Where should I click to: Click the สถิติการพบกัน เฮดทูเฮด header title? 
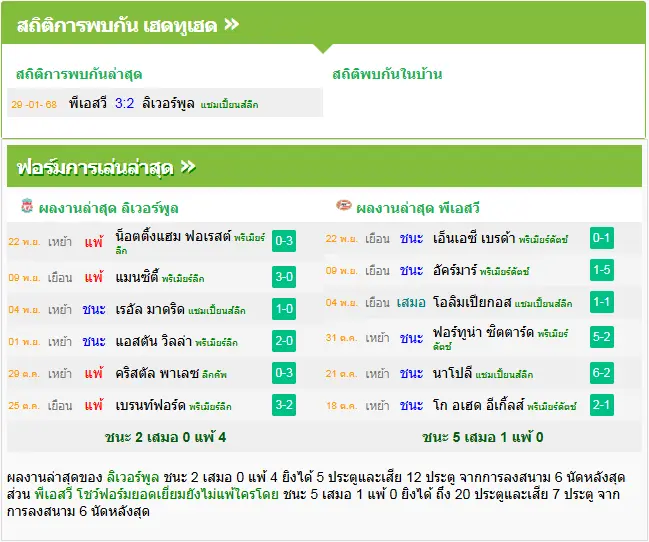pyautogui.click(x=117, y=26)
